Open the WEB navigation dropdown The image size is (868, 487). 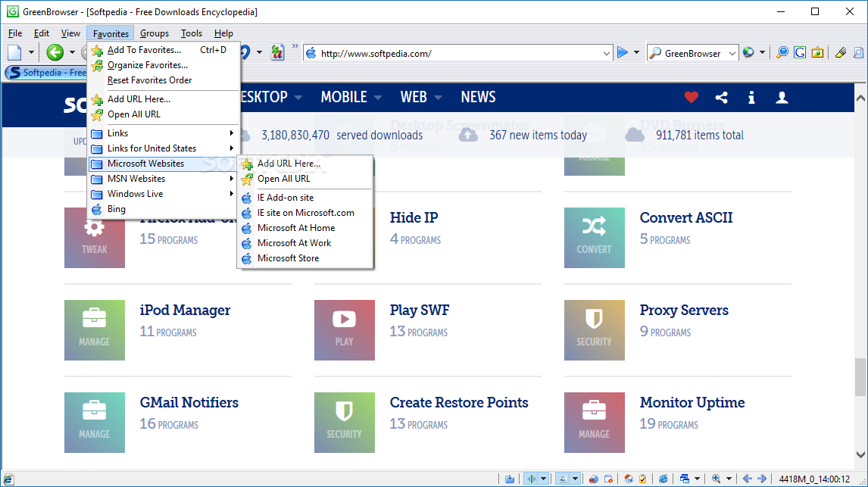click(421, 98)
